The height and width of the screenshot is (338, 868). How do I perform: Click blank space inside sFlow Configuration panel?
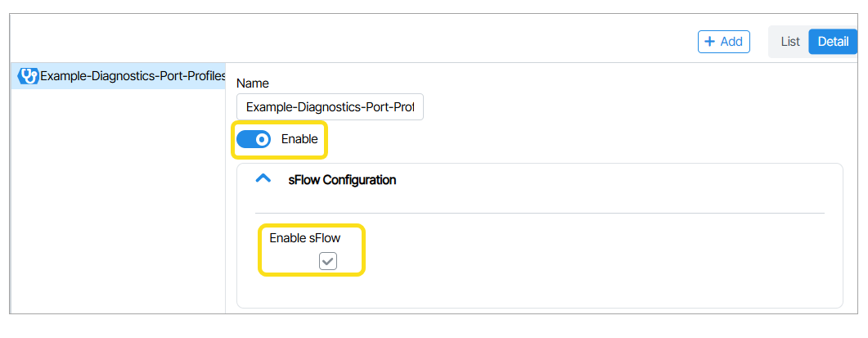(x=573, y=262)
